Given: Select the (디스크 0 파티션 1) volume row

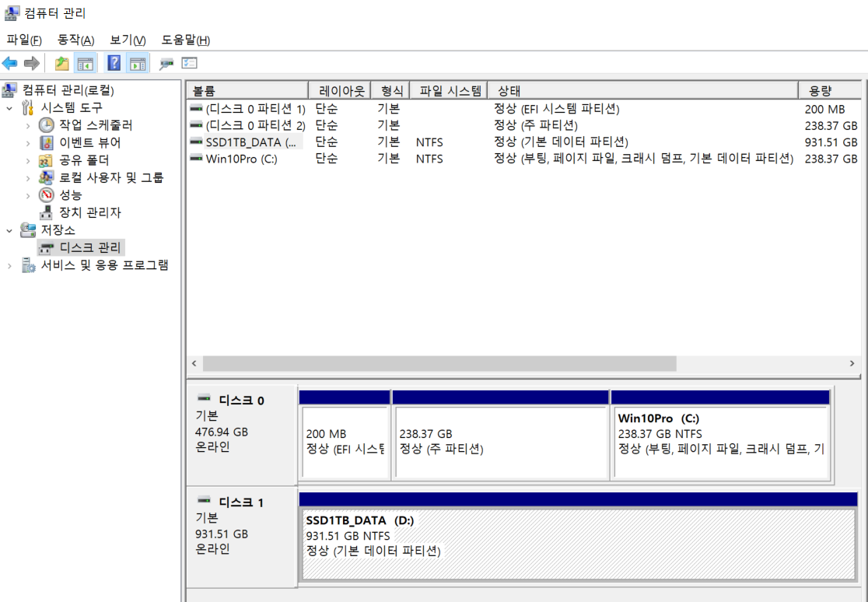Looking at the screenshot, I should click(523, 109).
